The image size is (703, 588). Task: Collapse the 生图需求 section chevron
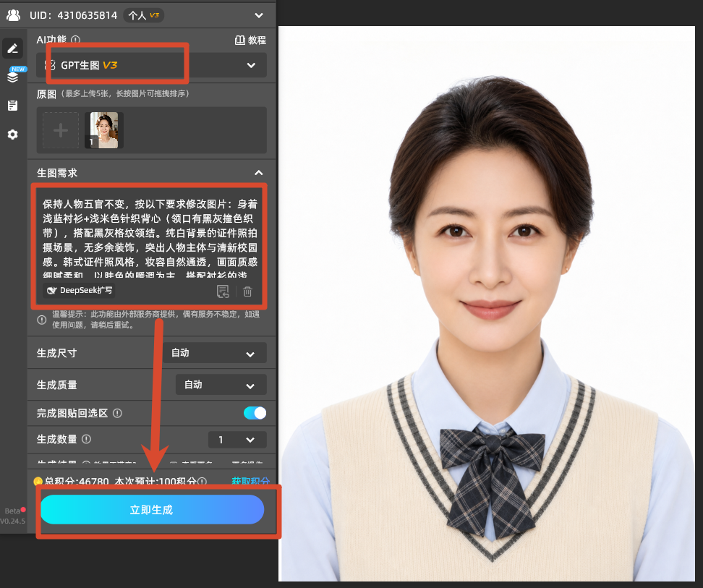259,173
